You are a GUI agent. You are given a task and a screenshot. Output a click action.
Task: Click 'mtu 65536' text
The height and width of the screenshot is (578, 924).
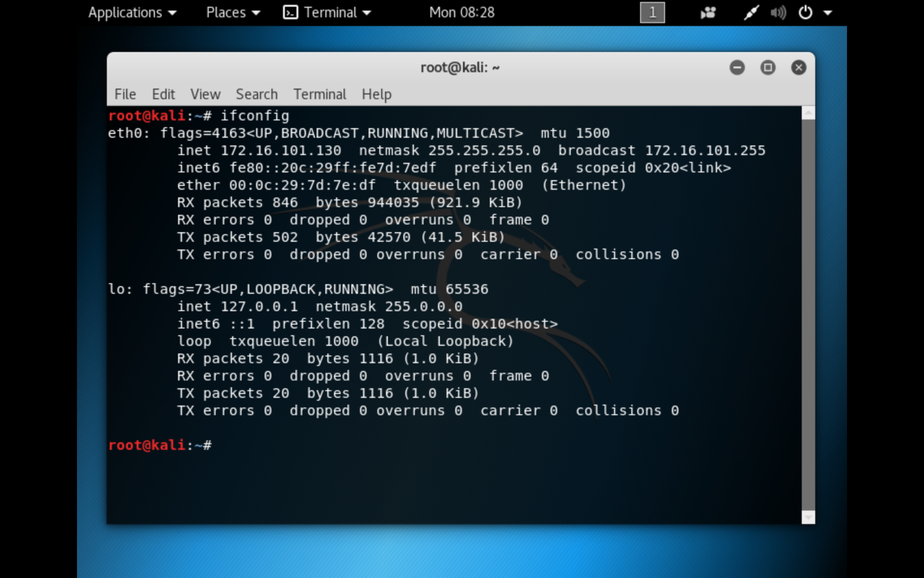pyautogui.click(x=449, y=289)
